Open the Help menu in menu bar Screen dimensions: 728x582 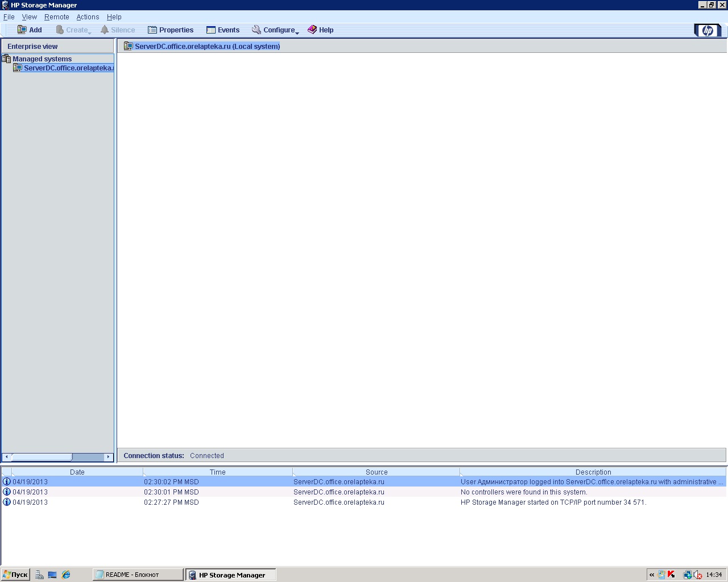point(114,17)
